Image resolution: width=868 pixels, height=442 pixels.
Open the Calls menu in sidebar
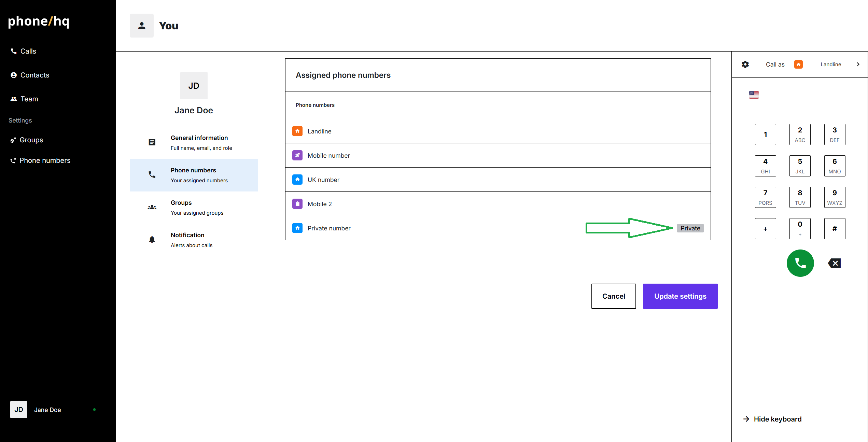[28, 51]
